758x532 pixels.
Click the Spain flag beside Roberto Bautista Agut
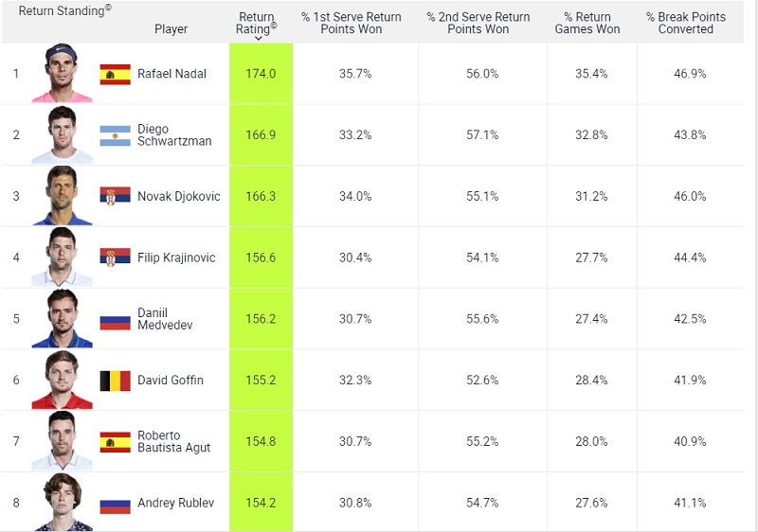[x=115, y=441]
